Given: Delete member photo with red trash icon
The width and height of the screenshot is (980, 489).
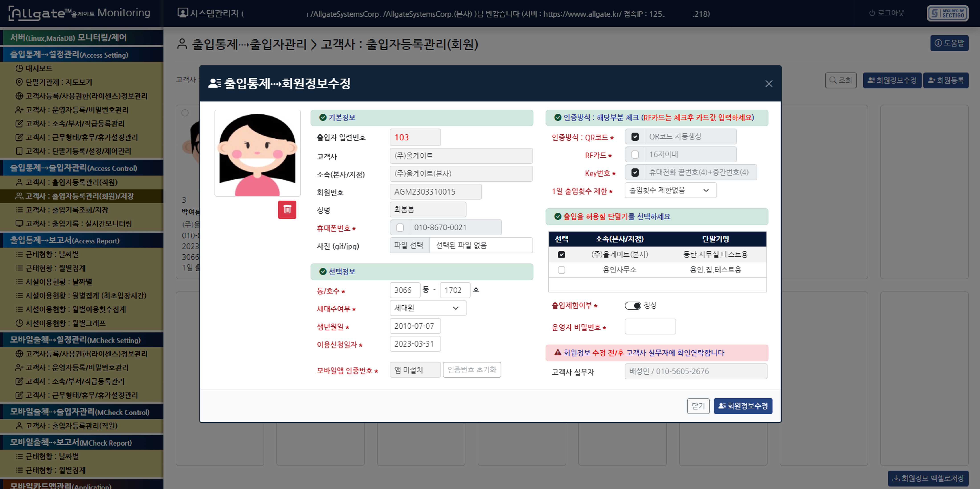Looking at the screenshot, I should pyautogui.click(x=287, y=209).
